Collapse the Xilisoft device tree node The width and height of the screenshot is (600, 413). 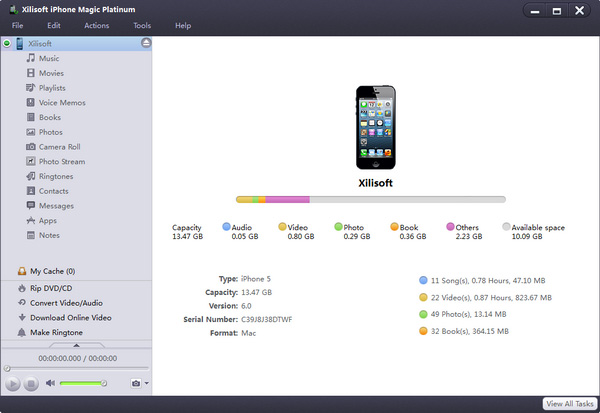(7, 44)
